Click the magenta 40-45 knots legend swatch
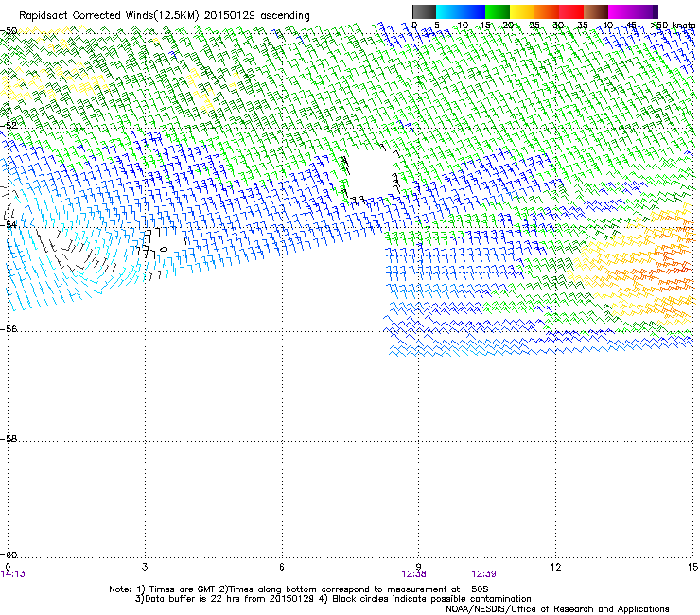Viewport: 700px width, 615px height. coord(621,11)
